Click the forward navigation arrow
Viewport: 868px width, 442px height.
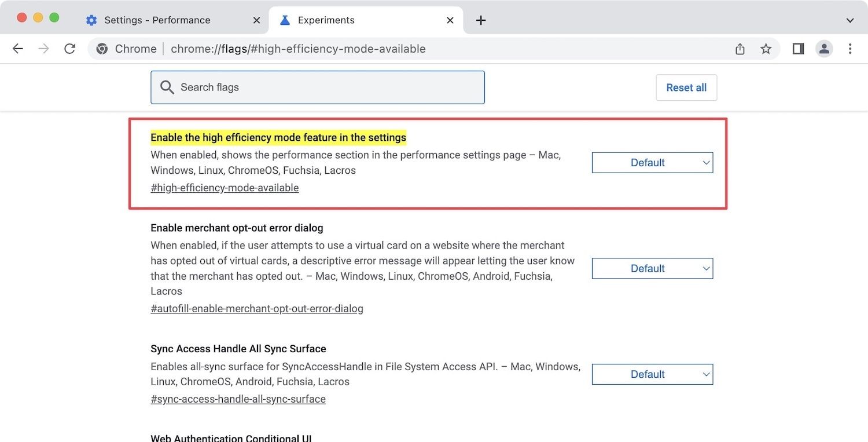[x=44, y=49]
